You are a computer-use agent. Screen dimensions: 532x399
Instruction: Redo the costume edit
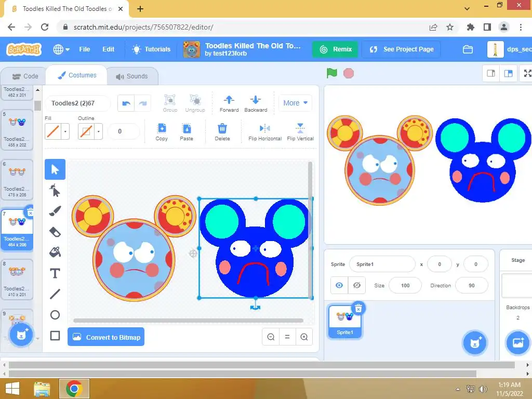click(143, 103)
